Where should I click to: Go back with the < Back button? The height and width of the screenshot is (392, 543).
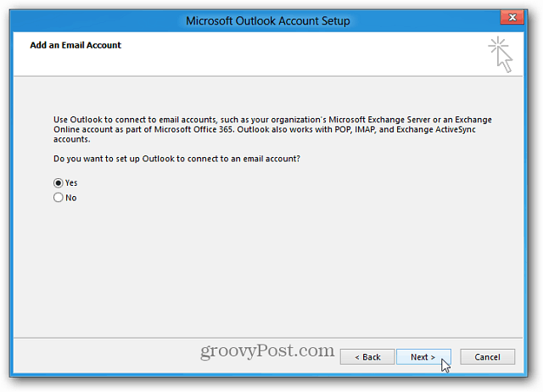point(367,356)
